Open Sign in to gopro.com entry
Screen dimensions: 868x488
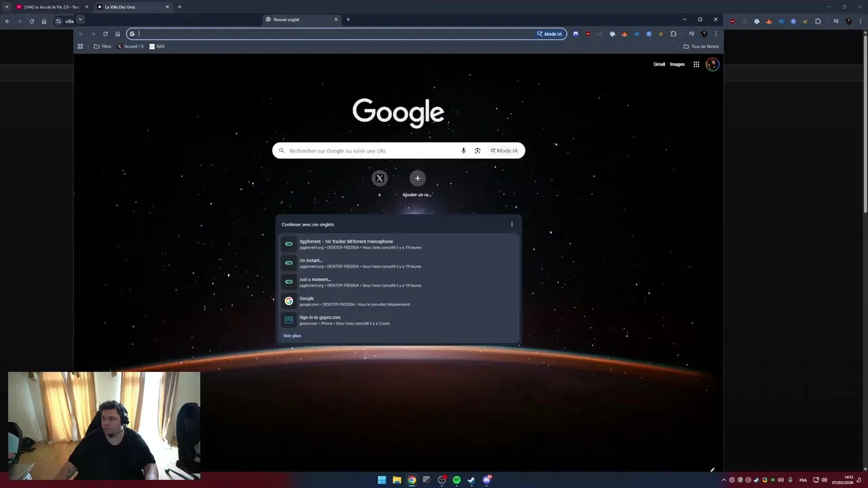pyautogui.click(x=399, y=320)
